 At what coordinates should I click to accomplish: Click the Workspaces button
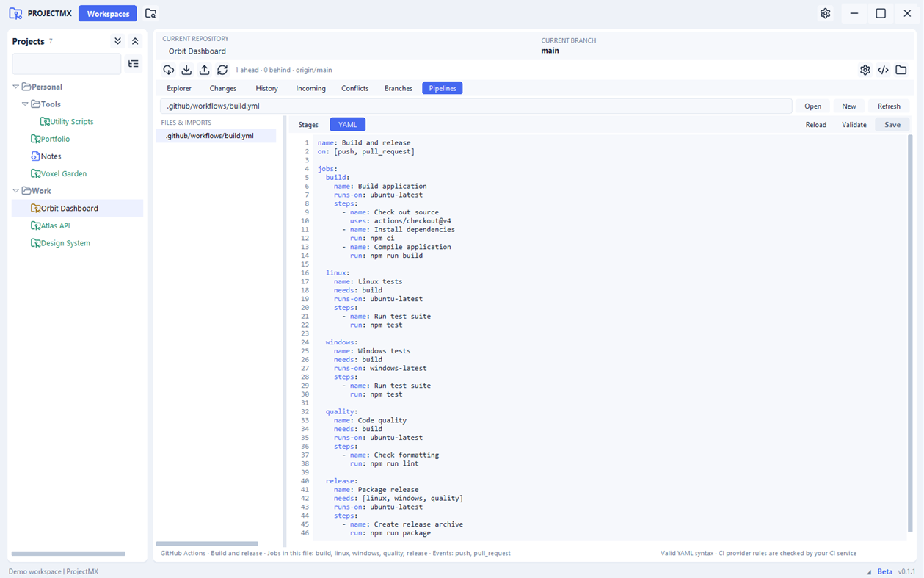coord(108,14)
